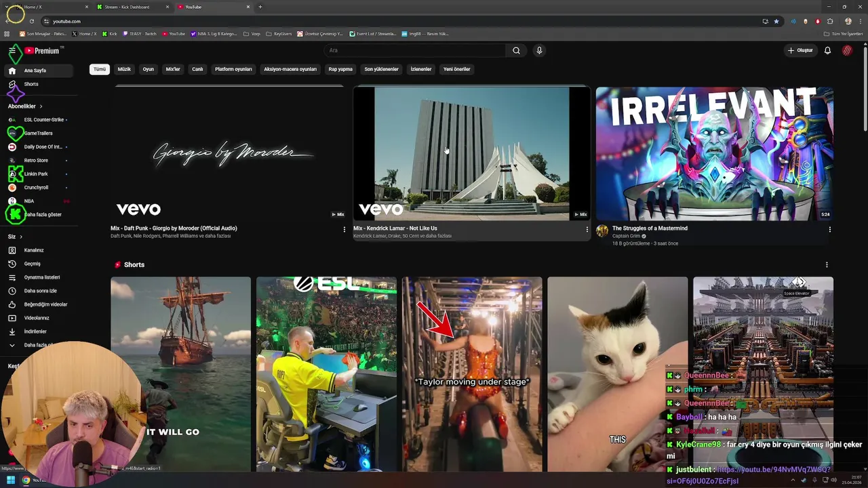This screenshot has width=868, height=488.
Task: Play the IRRELEVANT video thumbnail
Action: click(714, 154)
